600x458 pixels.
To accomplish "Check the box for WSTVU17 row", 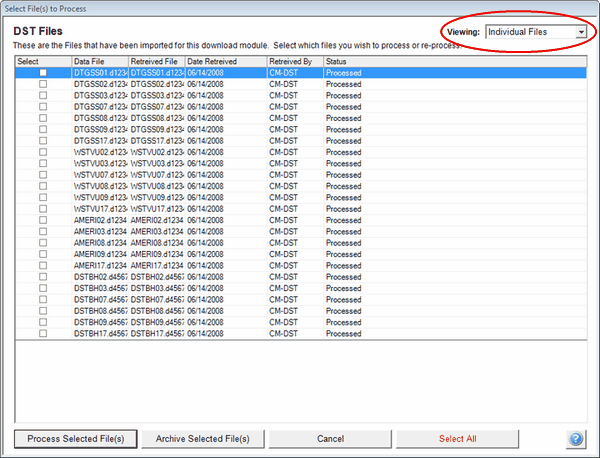I will pyautogui.click(x=43, y=209).
